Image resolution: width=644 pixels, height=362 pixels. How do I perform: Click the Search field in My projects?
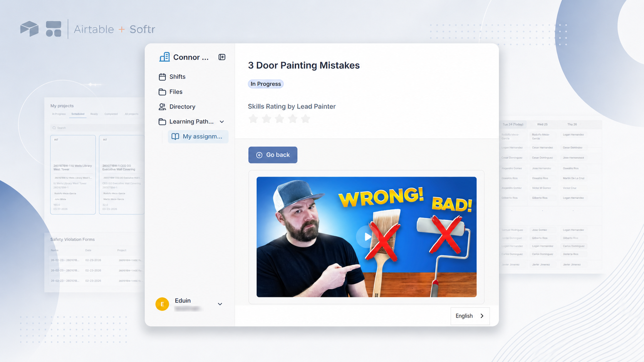[96, 128]
